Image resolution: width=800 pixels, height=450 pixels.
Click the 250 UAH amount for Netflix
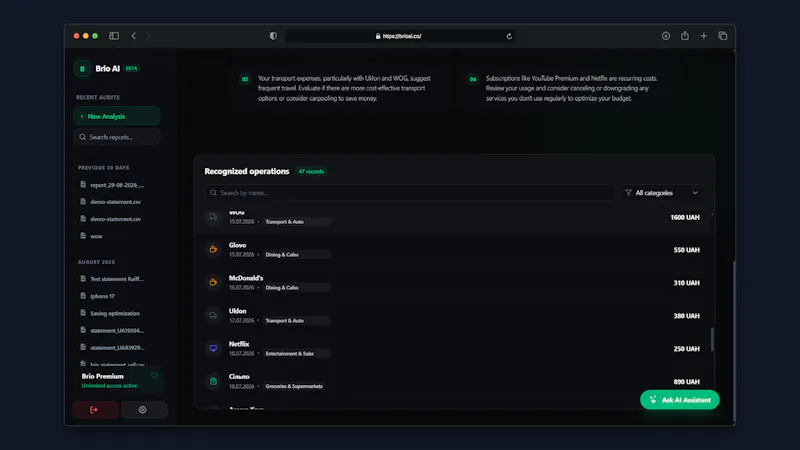[x=686, y=349]
